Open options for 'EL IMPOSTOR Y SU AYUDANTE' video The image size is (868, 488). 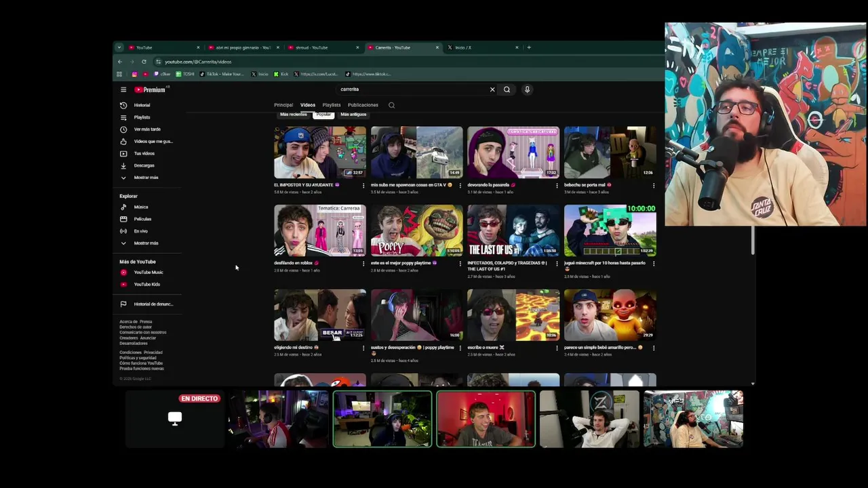pos(363,185)
